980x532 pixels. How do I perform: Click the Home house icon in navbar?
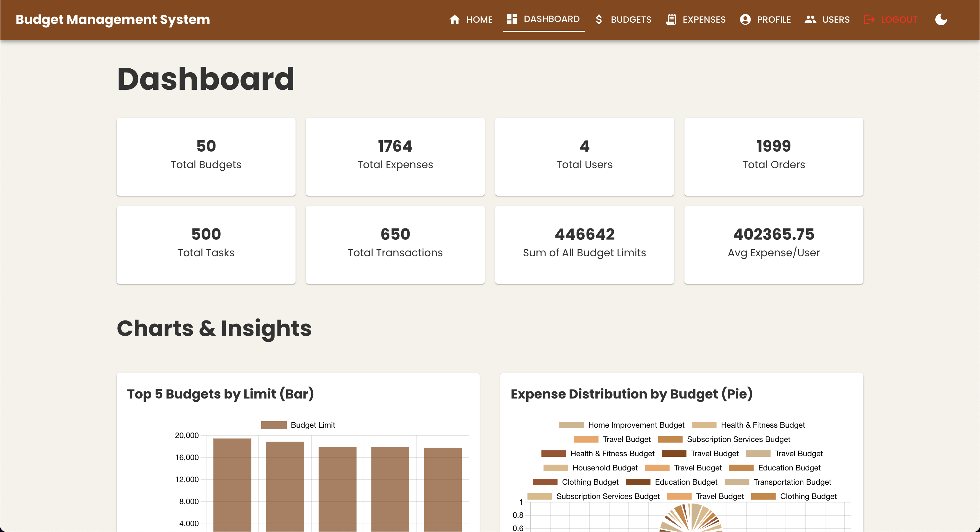pos(454,19)
